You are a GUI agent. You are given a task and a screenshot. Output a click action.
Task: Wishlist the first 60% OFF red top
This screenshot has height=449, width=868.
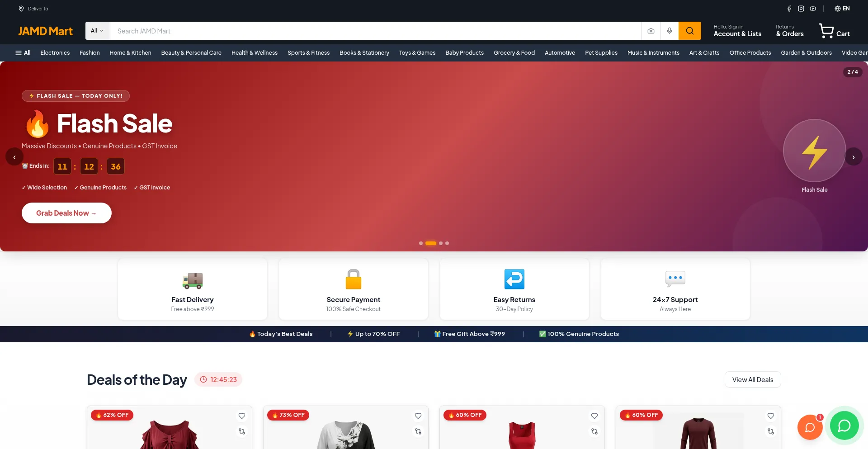(x=594, y=416)
